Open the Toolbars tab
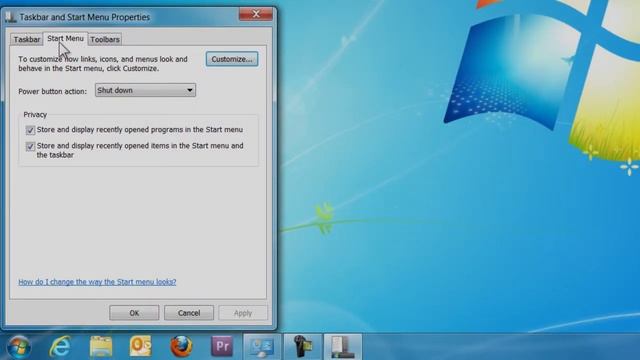The width and height of the screenshot is (640, 360). point(105,39)
